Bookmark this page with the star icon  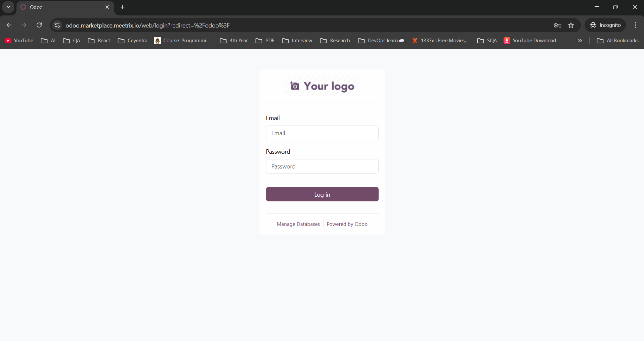[571, 25]
